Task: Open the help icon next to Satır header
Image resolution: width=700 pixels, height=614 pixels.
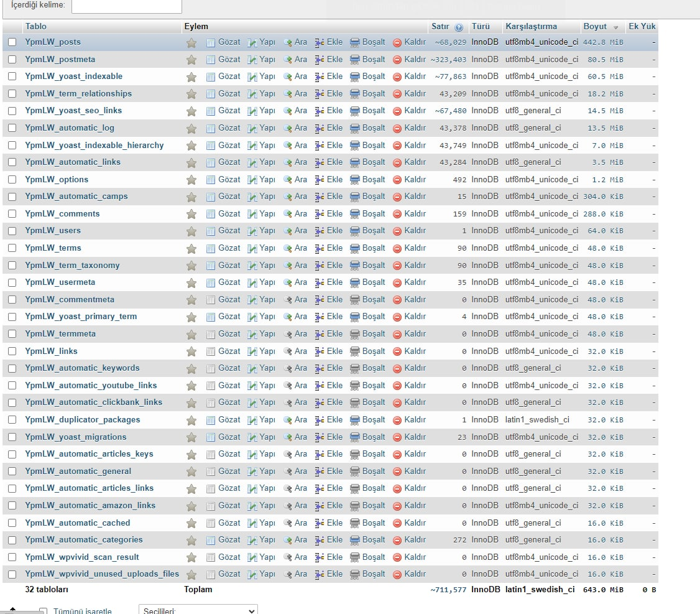Action: (459, 27)
